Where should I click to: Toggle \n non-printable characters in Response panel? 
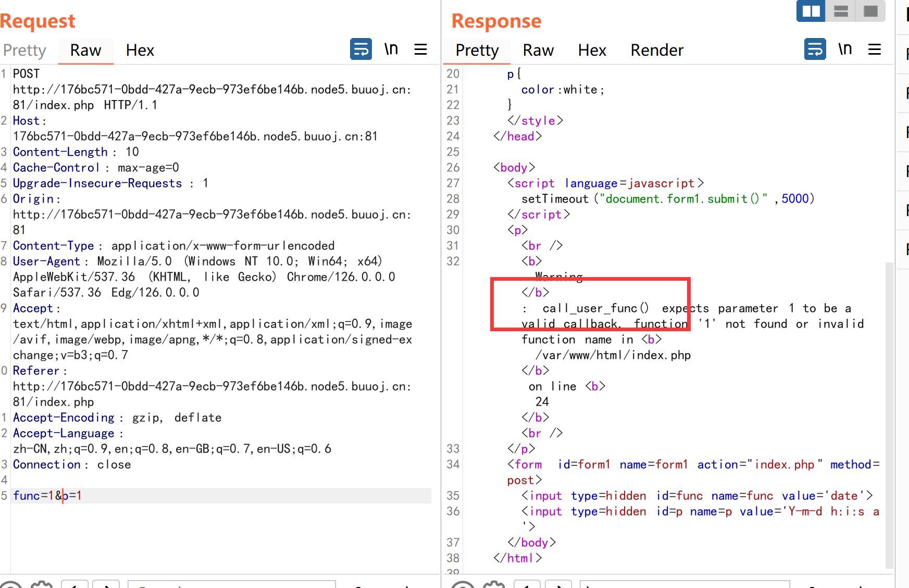[845, 49]
